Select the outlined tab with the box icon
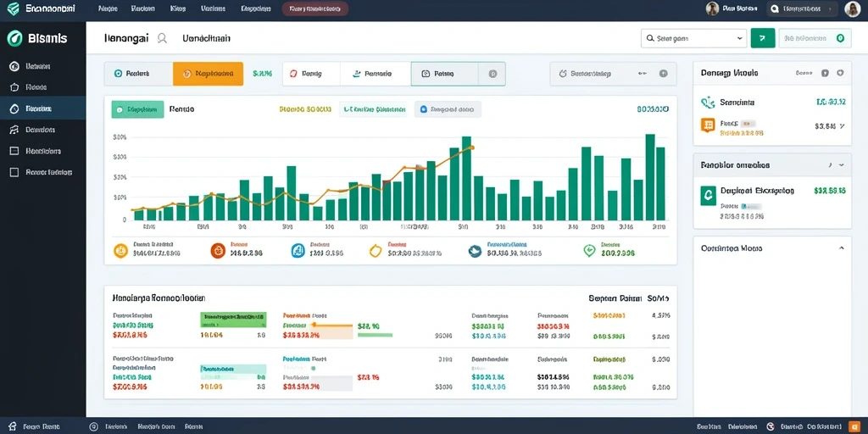 pyautogui.click(x=444, y=74)
